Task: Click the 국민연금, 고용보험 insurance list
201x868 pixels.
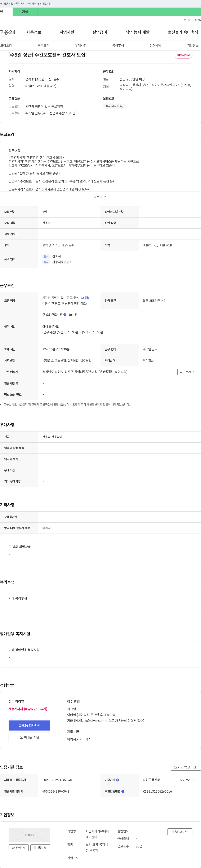Action: (67, 360)
